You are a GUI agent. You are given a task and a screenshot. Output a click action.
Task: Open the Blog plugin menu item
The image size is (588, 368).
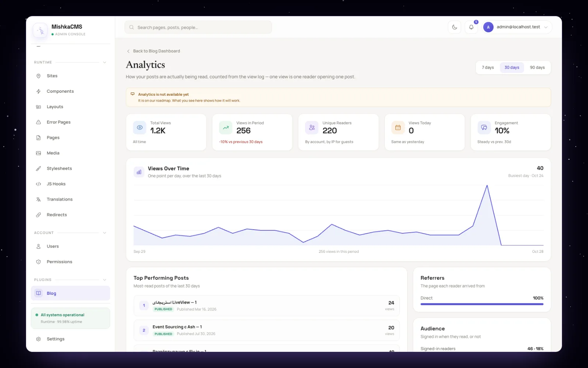tap(71, 293)
